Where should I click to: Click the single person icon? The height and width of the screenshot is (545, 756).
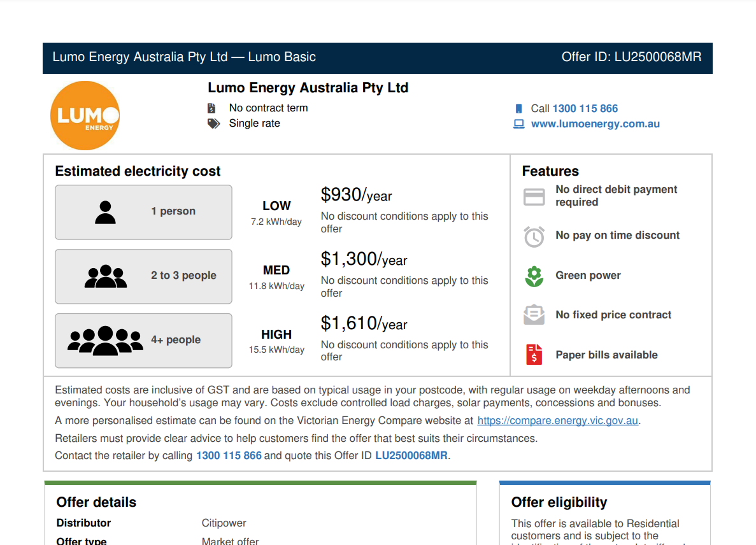(105, 213)
